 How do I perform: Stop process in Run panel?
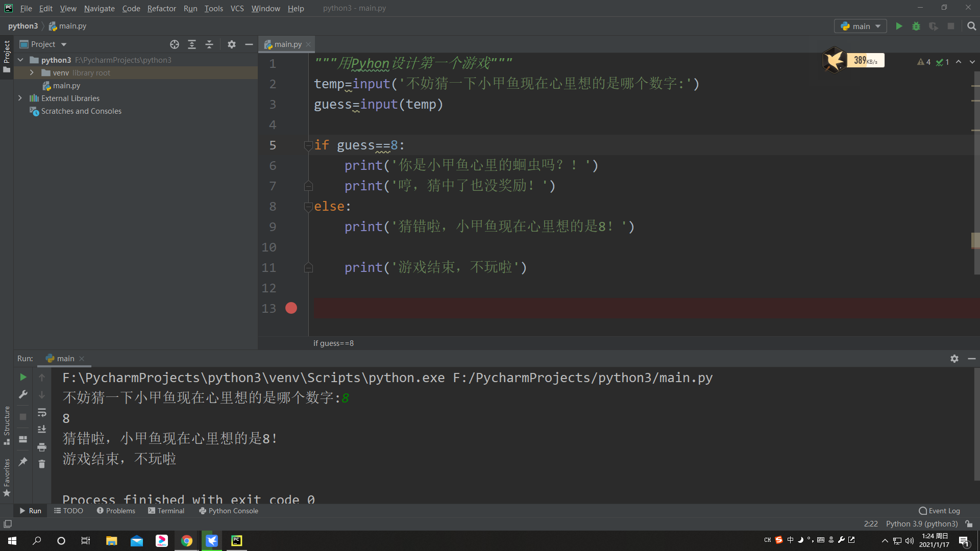[x=23, y=417]
